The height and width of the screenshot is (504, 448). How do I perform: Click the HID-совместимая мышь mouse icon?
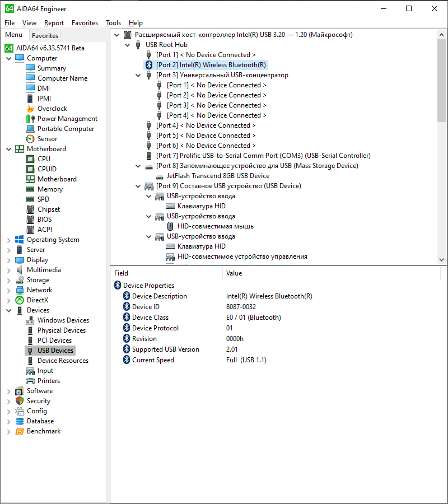pos(170,226)
